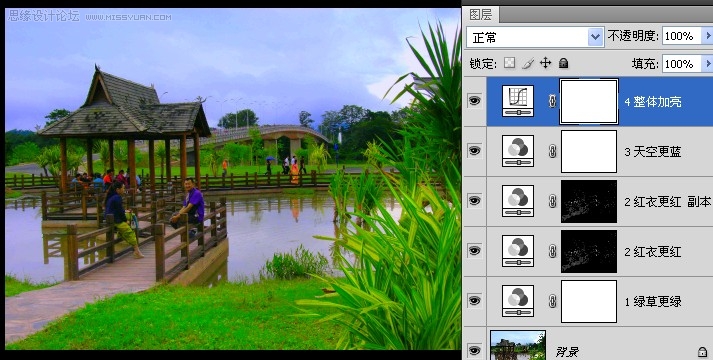713x360 pixels.
Task: Switch to the 图层 panel tab
Action: pos(481,15)
